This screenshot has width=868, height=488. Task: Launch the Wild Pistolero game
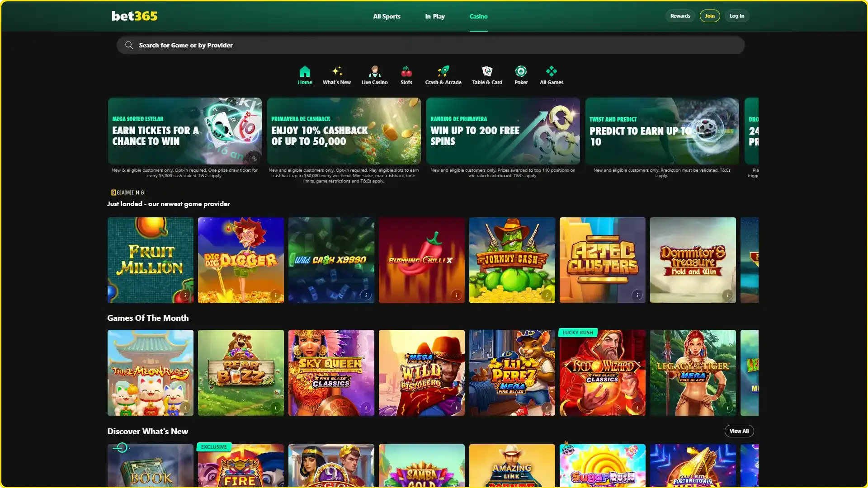pos(422,373)
